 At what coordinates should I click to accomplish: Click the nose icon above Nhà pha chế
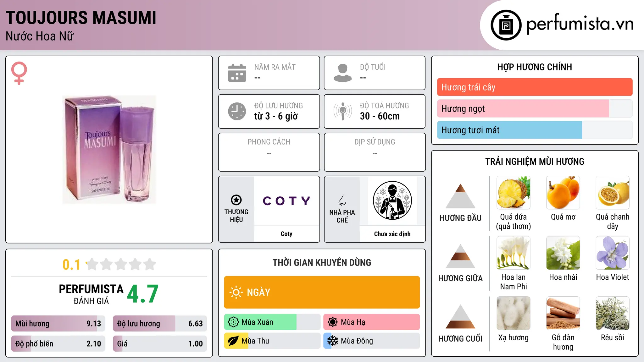(x=342, y=200)
